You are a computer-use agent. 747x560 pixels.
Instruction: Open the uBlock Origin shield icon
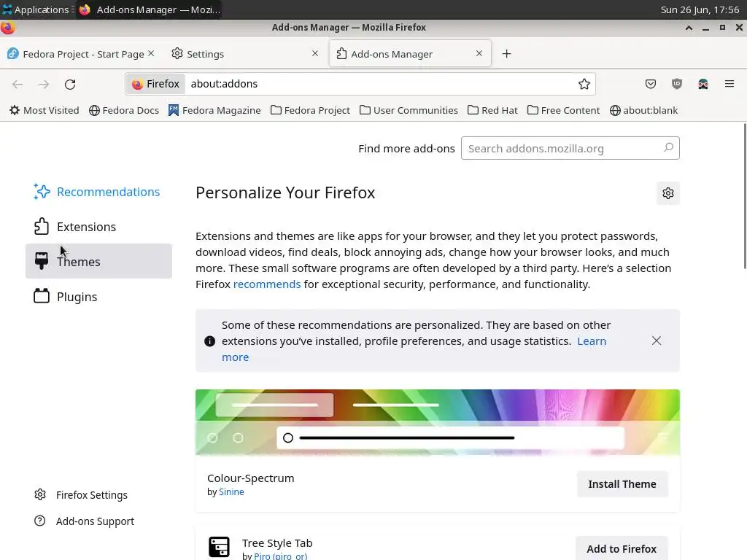(676, 85)
